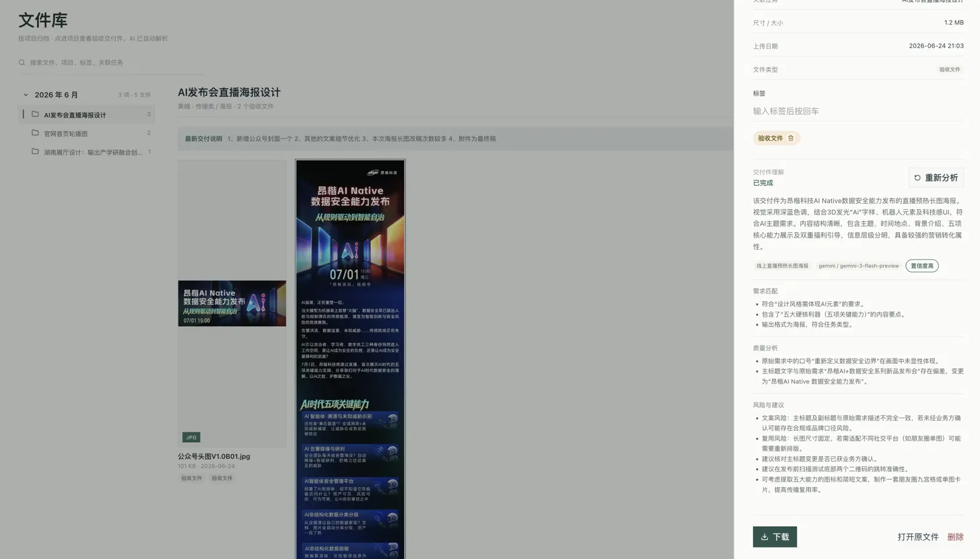Click the 风险与建议 section heading
Image resolution: width=980 pixels, height=559 pixels.
769,405
